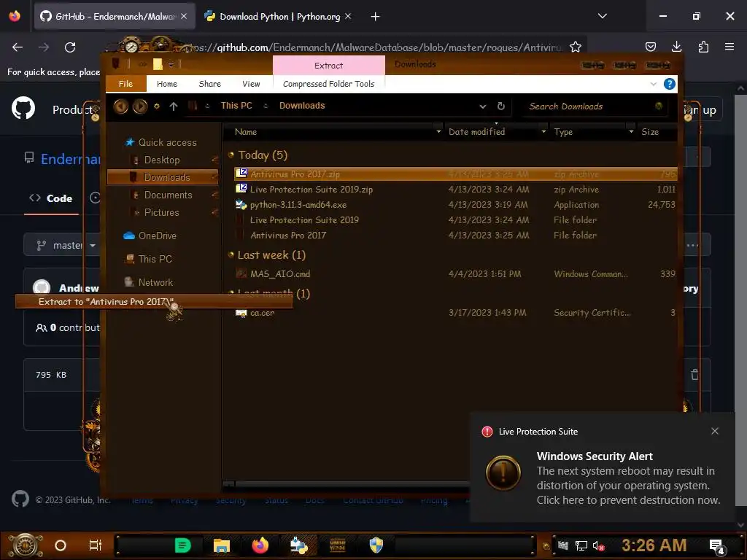Open File Explorer from taskbar
Viewport: 747px width, 560px height.
(x=222, y=545)
